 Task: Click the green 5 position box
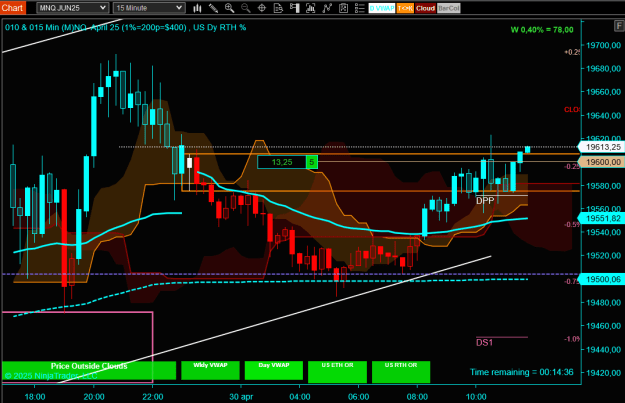point(312,162)
